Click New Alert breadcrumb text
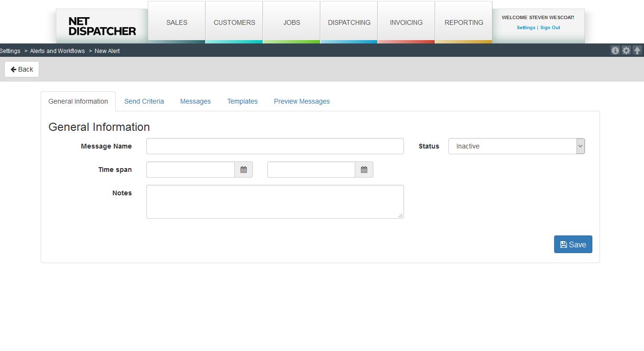The image size is (644, 351). tap(107, 51)
